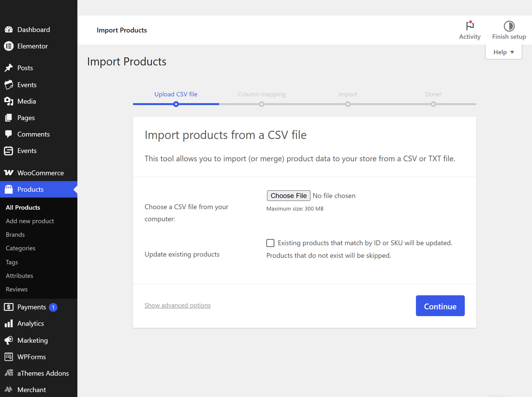The image size is (532, 397).
Task: Click the Import step marker dot
Action: [x=347, y=104]
